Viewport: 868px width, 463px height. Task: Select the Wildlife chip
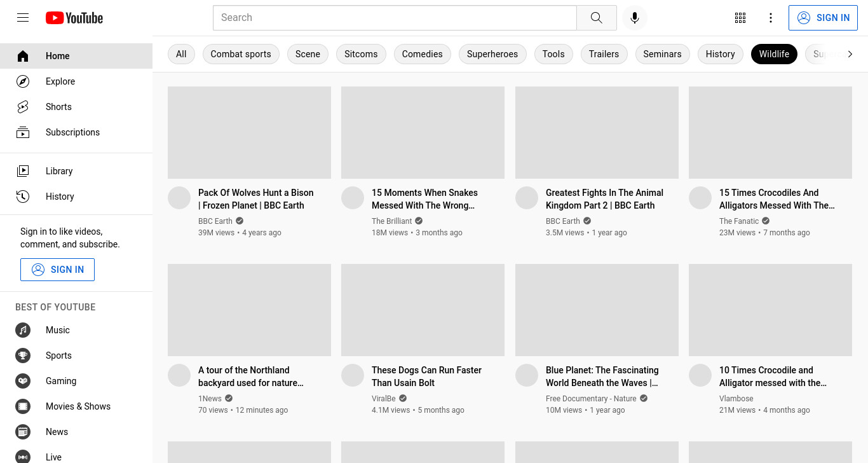tap(774, 54)
